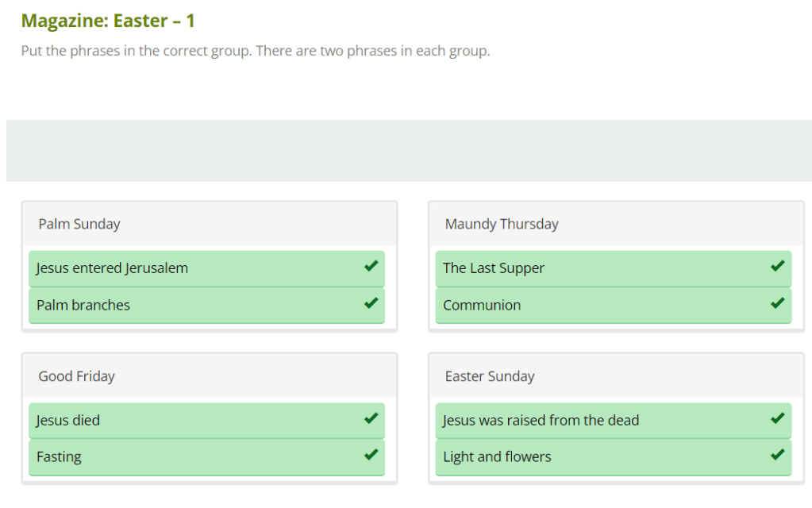Choose the 'Light and flowers' phrase
This screenshot has width=812, height=508.
point(497,457)
